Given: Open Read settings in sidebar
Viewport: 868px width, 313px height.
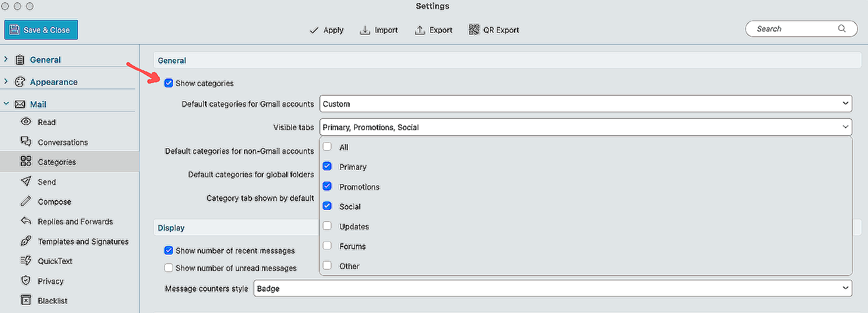Looking at the screenshot, I should click(47, 123).
